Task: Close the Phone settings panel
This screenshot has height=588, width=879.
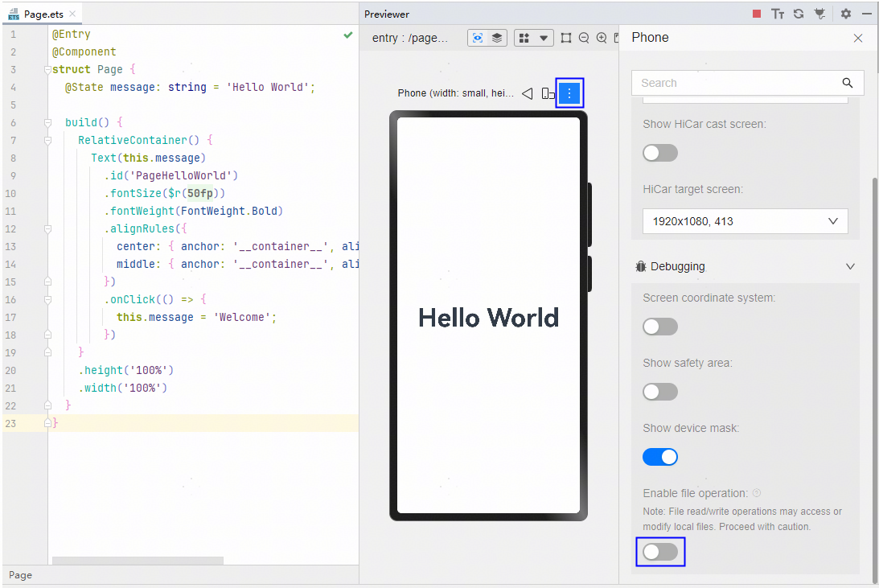Action: point(858,38)
